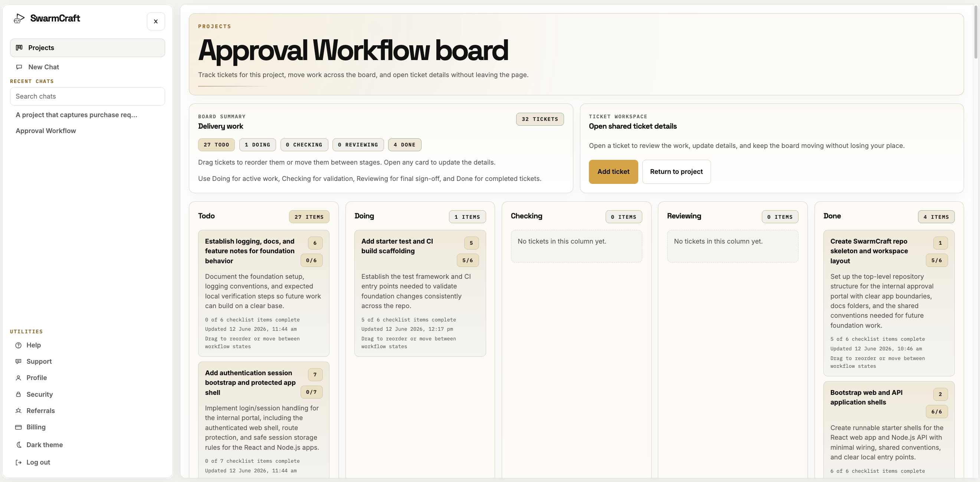Open ticket 'Create SwarmCraft repo skeleton'
Image resolution: width=980 pixels, height=482 pixels.
click(x=889, y=303)
